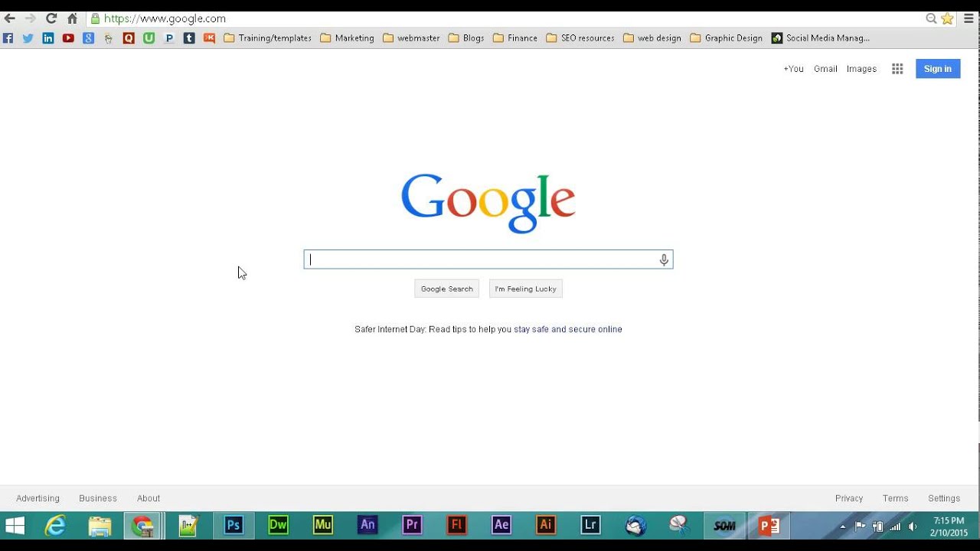980x551 pixels.
Task: Open the Twitter bookmark icon
Action: point(28,38)
